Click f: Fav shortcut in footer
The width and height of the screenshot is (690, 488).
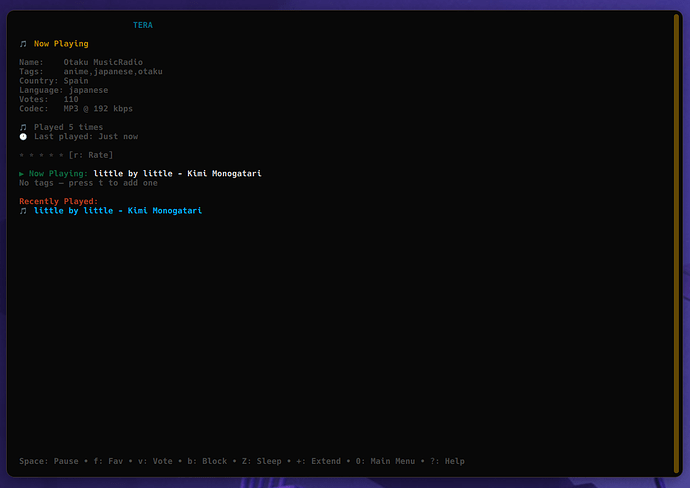pos(108,461)
